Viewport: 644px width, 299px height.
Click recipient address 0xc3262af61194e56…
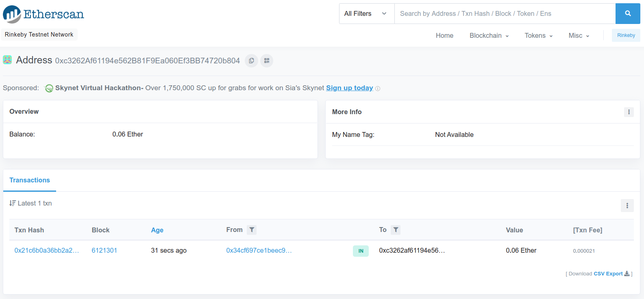click(x=412, y=250)
